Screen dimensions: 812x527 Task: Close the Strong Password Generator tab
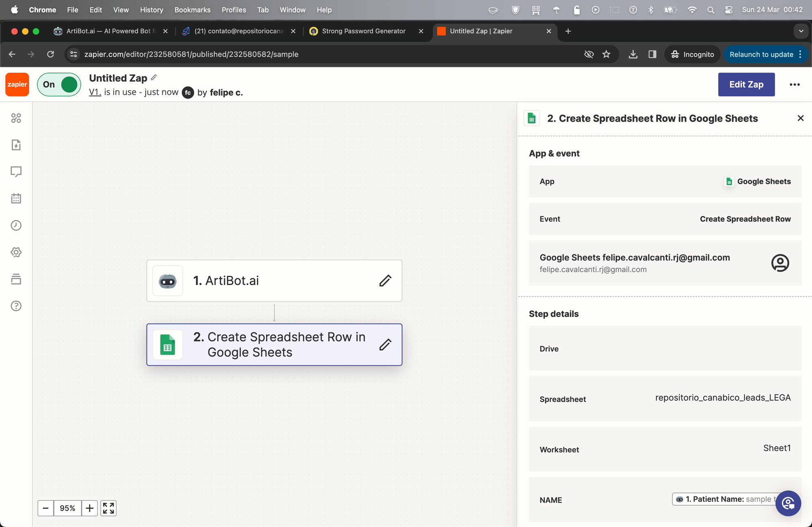421,31
